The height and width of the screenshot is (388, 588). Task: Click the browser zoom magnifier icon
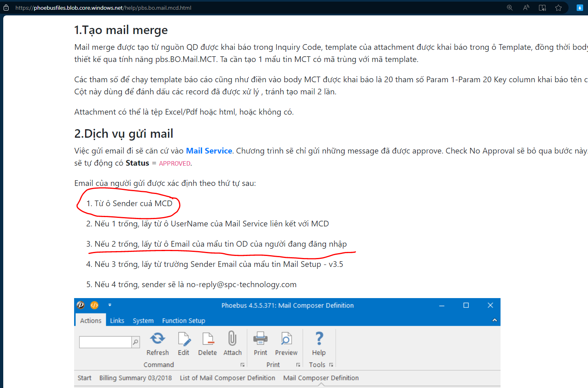(509, 8)
